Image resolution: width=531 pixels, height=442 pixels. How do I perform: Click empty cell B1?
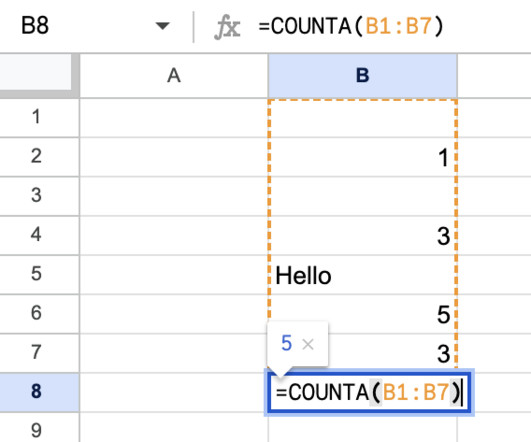point(362,118)
